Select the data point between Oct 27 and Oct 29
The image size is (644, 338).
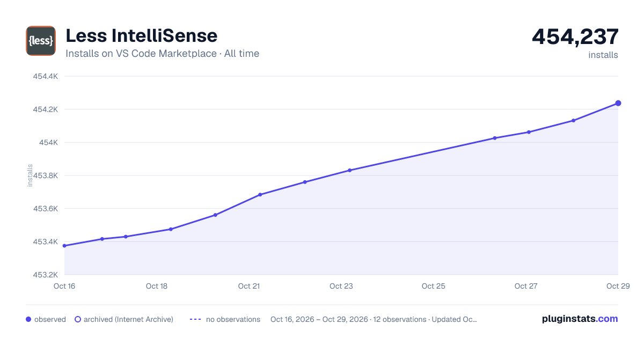(x=574, y=120)
